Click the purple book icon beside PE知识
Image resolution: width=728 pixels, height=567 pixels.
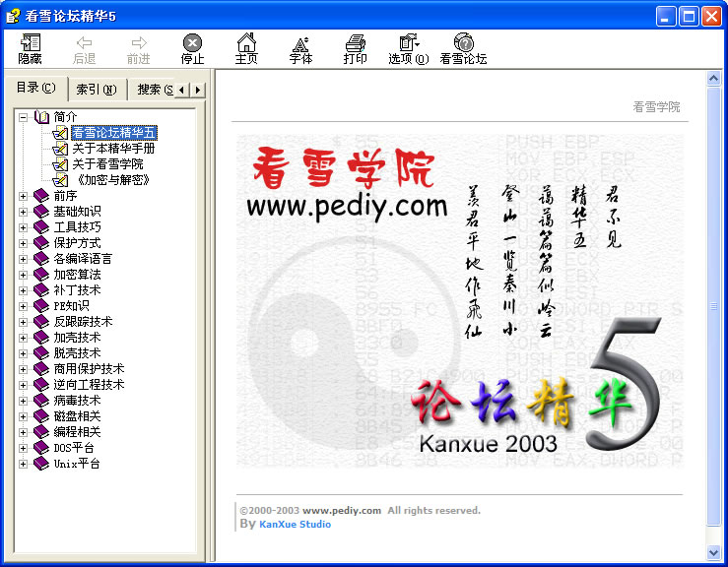41,306
